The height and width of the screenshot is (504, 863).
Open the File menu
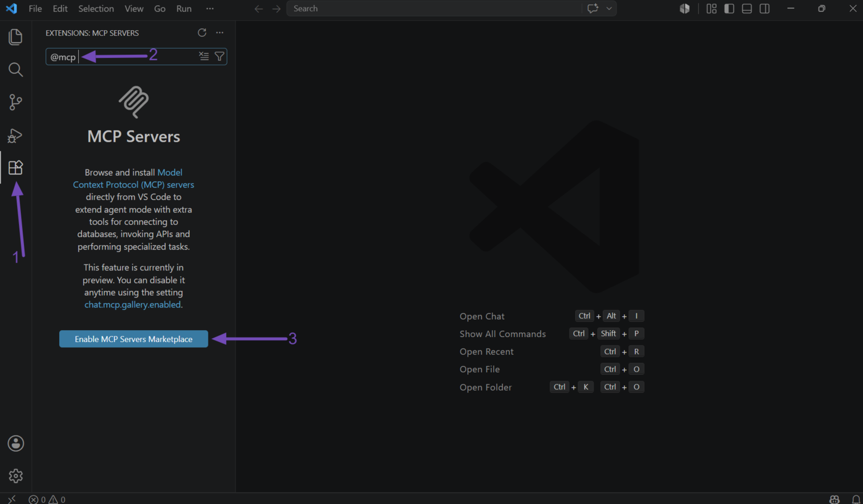(35, 9)
